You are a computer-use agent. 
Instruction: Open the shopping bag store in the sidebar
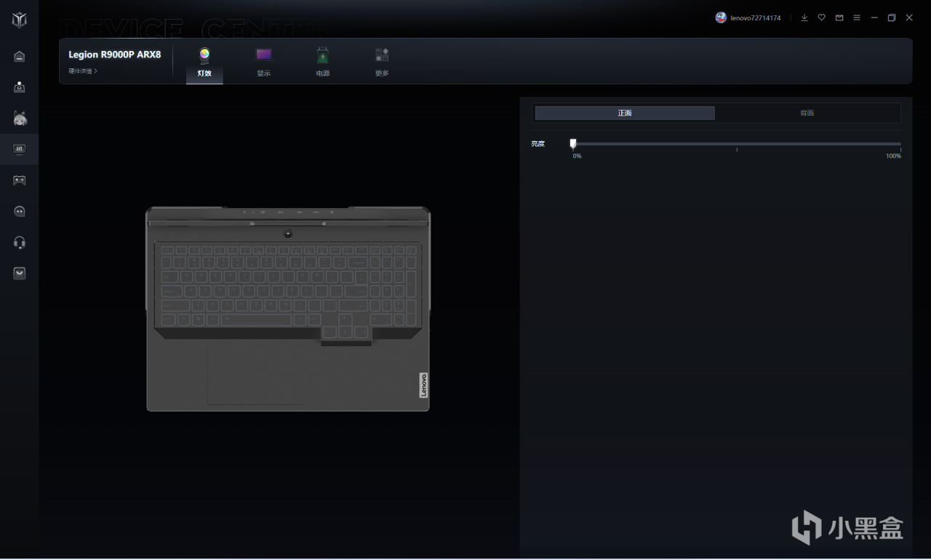coord(20,273)
